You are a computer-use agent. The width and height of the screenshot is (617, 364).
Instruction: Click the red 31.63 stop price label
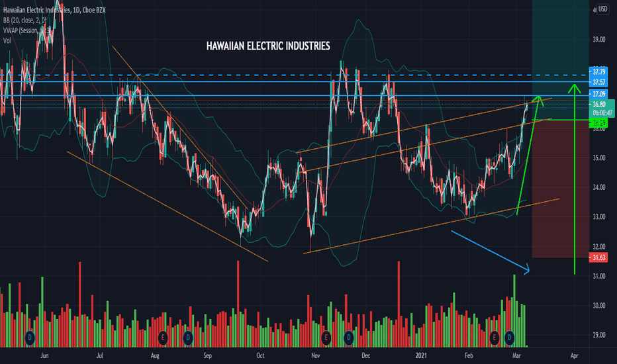[598, 257]
